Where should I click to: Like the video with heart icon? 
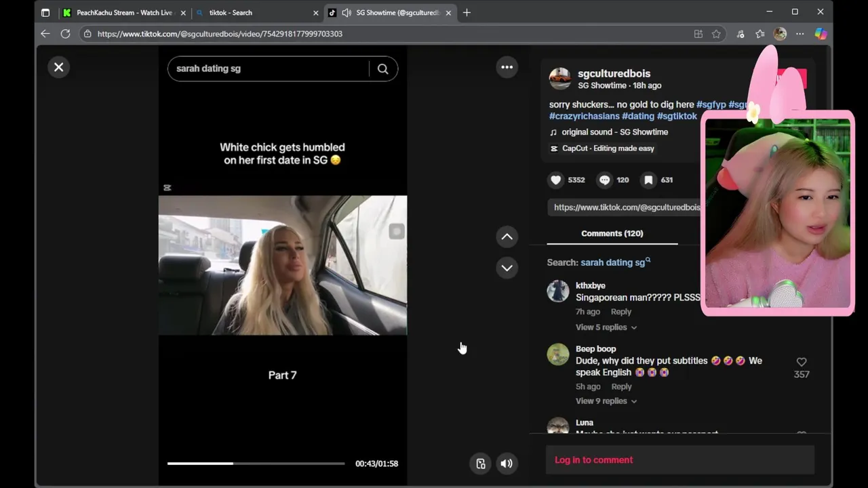tap(555, 180)
